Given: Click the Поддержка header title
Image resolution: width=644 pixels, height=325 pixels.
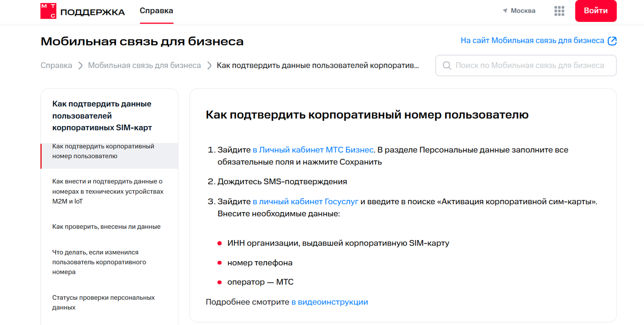Looking at the screenshot, I should (93, 12).
